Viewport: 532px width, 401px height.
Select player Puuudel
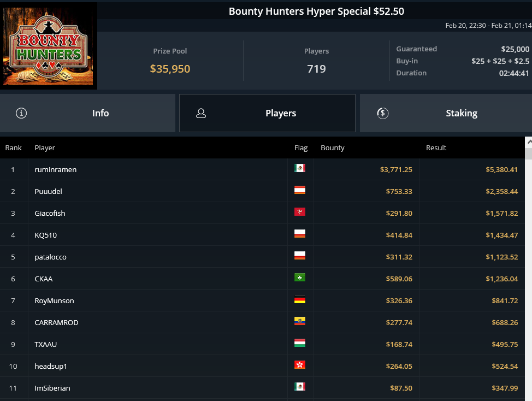pyautogui.click(x=48, y=191)
